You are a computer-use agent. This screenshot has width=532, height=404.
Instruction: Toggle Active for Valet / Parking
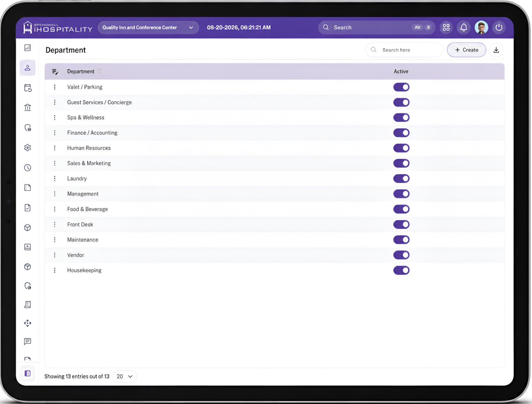click(x=401, y=87)
